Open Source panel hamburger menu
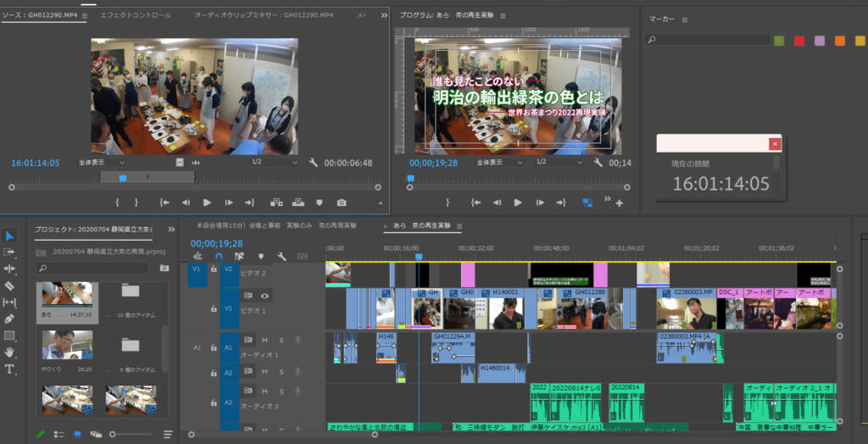 pyautogui.click(x=85, y=16)
